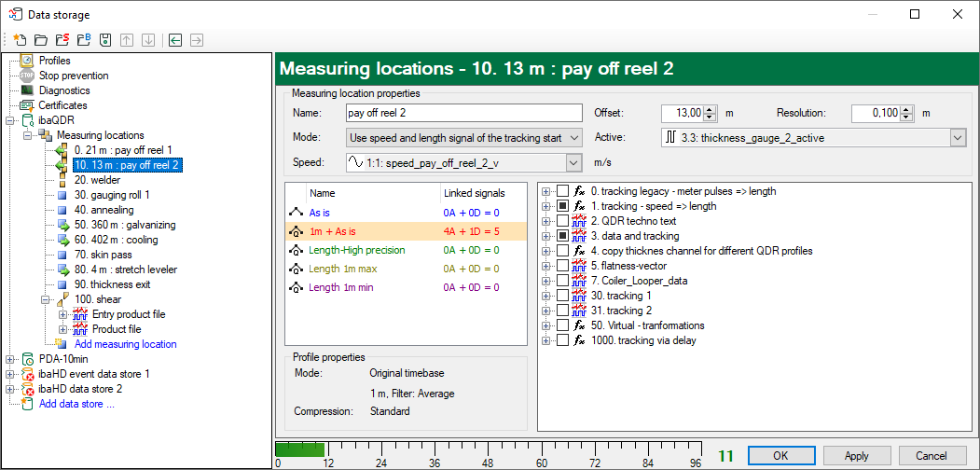Check '0. tracking legacy - meter pulses' checkbox
Image resolution: width=980 pixels, height=470 pixels.
[562, 190]
